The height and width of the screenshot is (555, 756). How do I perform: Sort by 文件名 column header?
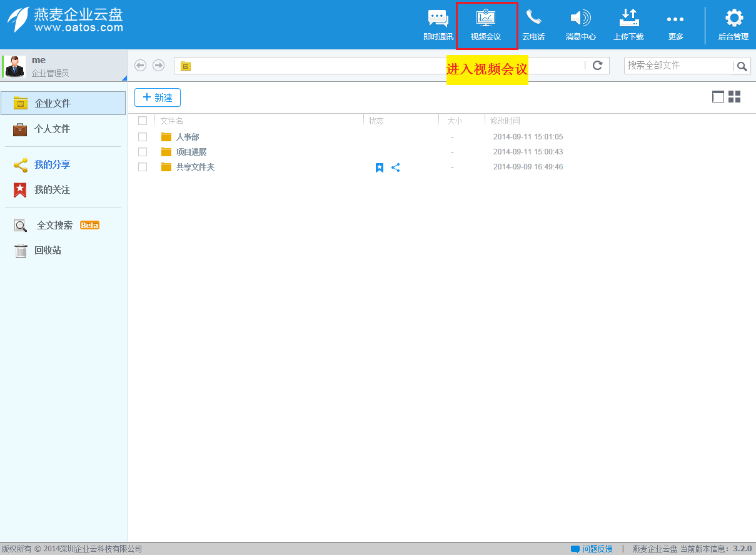coord(172,121)
